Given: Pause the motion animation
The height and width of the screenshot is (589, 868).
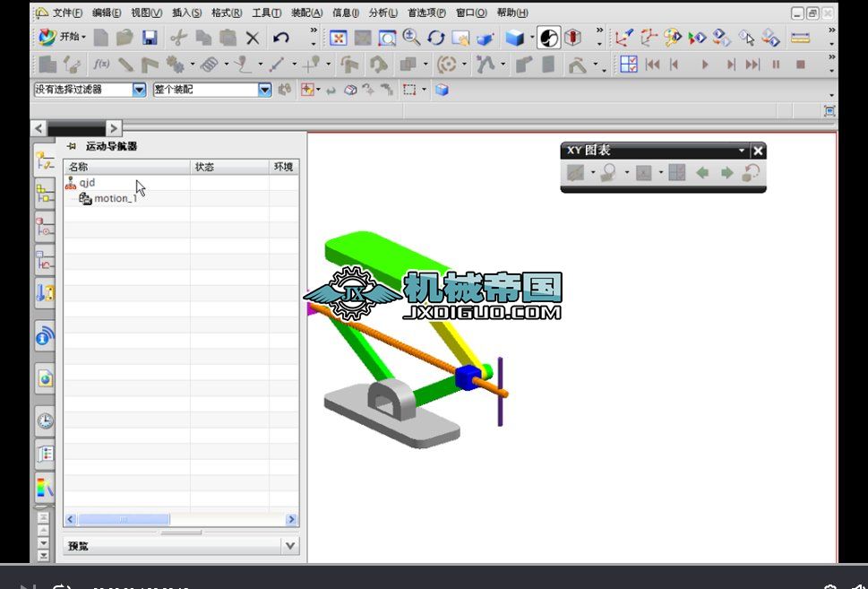Looking at the screenshot, I should click(x=776, y=65).
